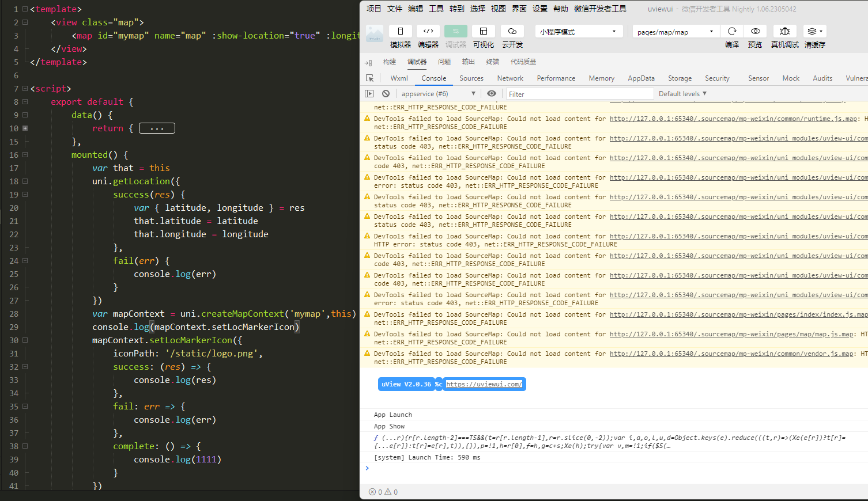Collapse the fail(err) fold at line 24
This screenshot has height=501, width=868.
(25, 261)
